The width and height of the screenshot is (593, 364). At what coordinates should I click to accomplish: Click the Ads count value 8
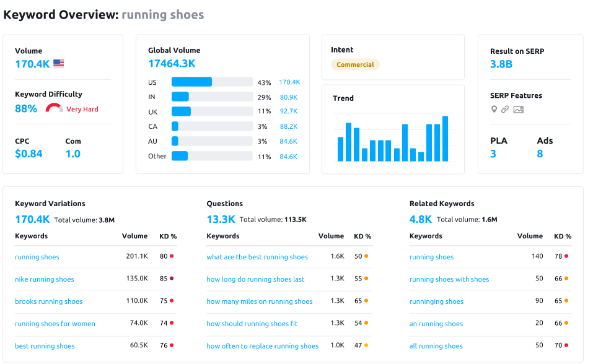[540, 154]
